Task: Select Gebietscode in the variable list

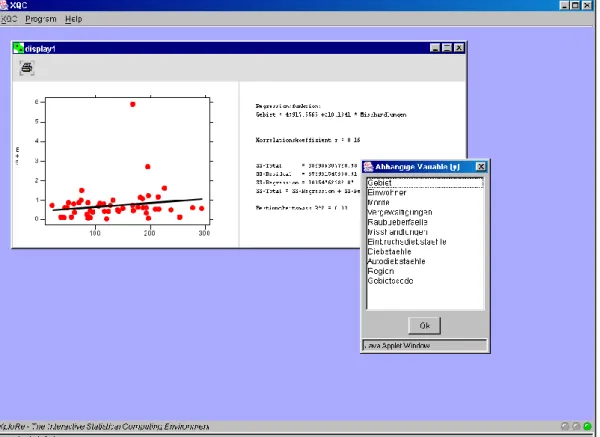Action: (425, 281)
